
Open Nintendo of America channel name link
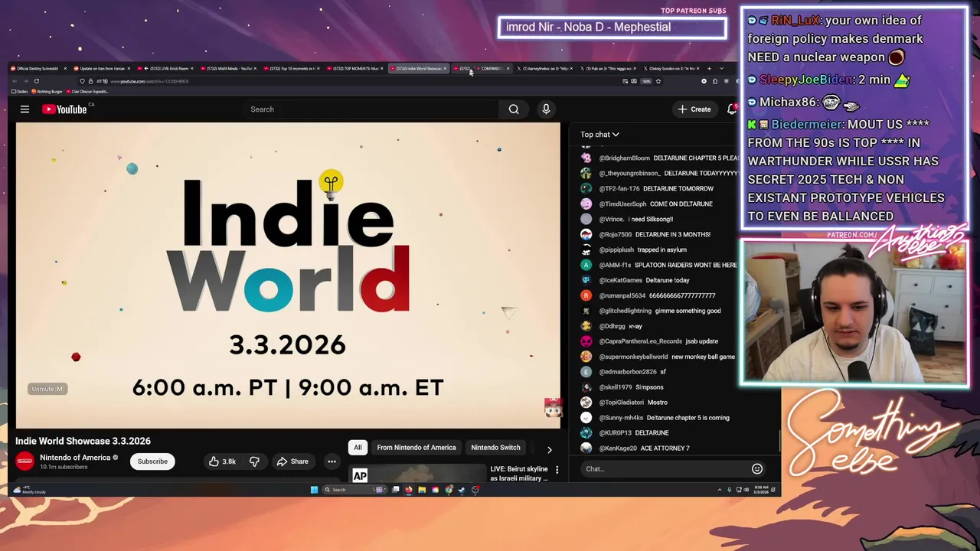pos(75,458)
